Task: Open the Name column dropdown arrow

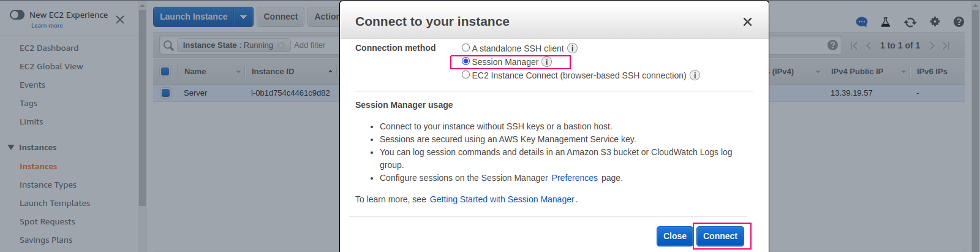Action: click(x=239, y=72)
